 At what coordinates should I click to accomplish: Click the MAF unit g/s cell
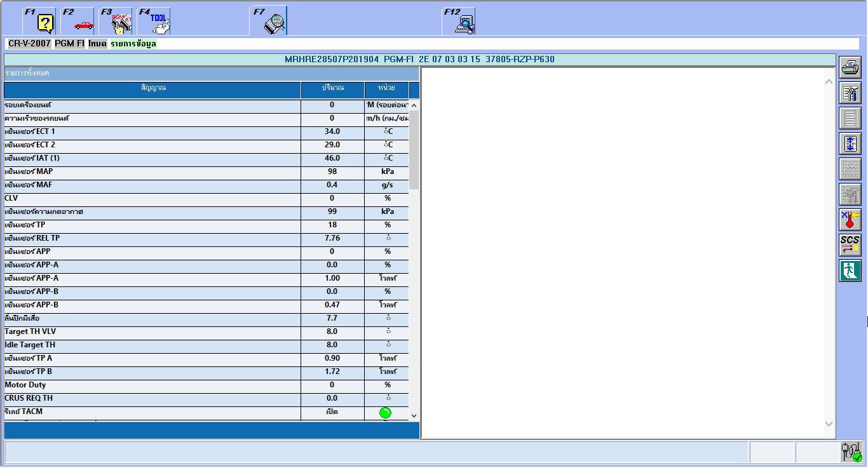click(x=387, y=185)
